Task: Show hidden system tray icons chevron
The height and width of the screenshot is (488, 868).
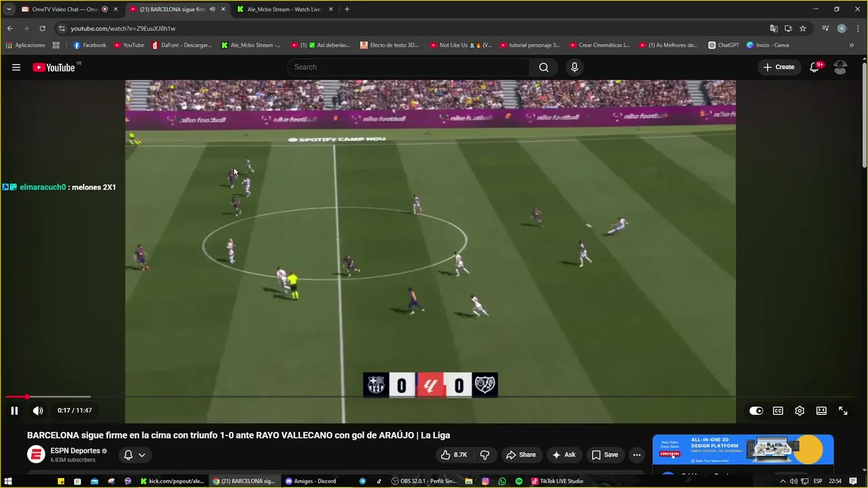Action: click(783, 481)
